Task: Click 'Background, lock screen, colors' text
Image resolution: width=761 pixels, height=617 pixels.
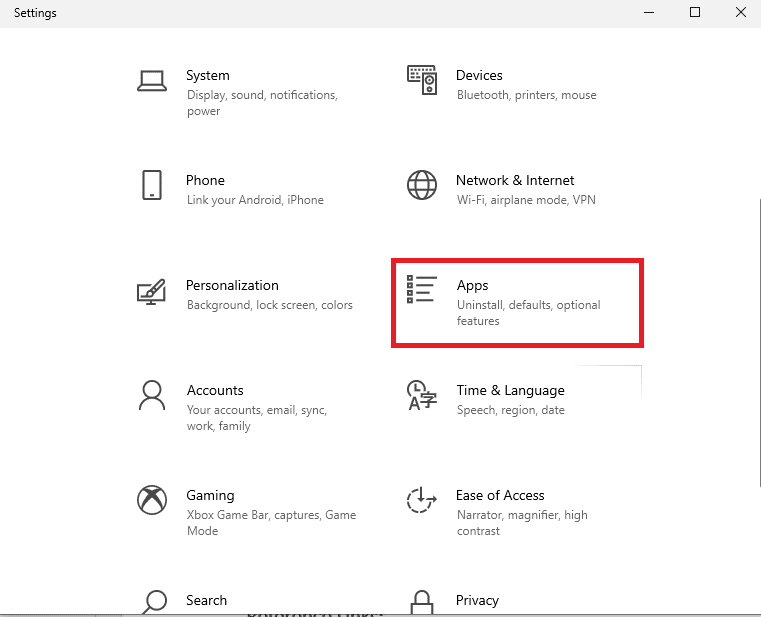Action: point(270,305)
